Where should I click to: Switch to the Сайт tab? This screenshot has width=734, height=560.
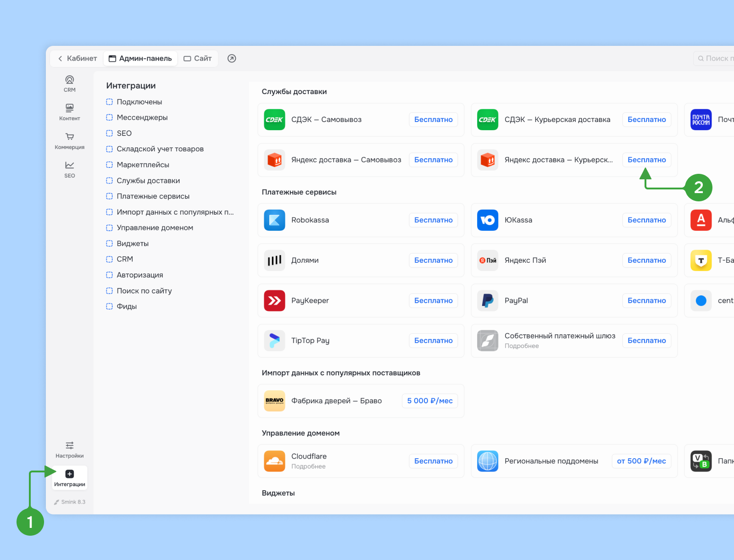pyautogui.click(x=198, y=58)
